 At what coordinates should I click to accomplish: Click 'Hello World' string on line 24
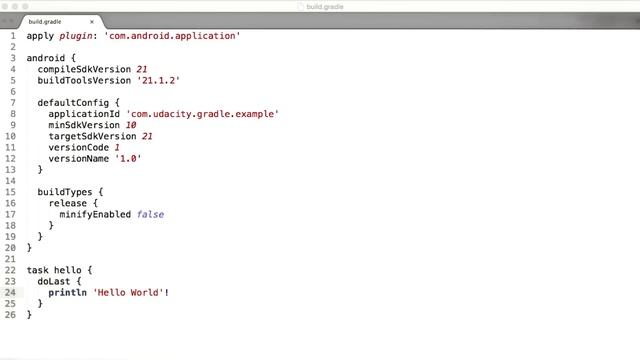[128, 293]
